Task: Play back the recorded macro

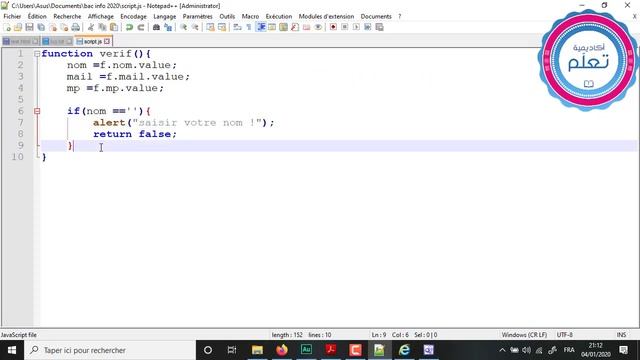Action: point(356,27)
